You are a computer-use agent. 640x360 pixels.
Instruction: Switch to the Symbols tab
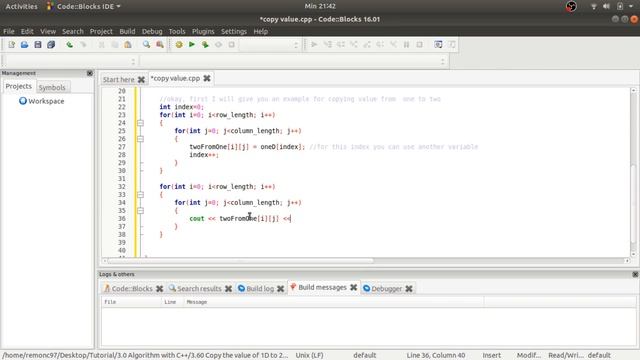[x=52, y=87]
